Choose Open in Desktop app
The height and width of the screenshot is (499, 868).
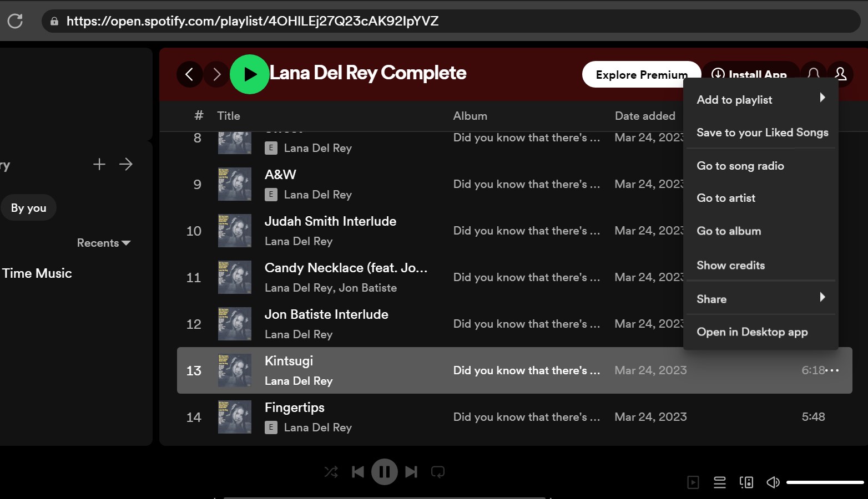click(x=761, y=332)
